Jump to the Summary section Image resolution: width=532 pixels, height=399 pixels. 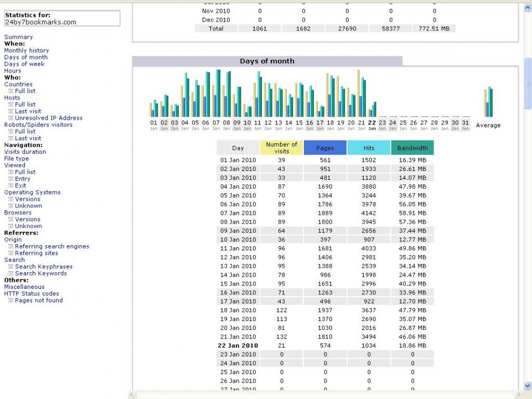18,37
